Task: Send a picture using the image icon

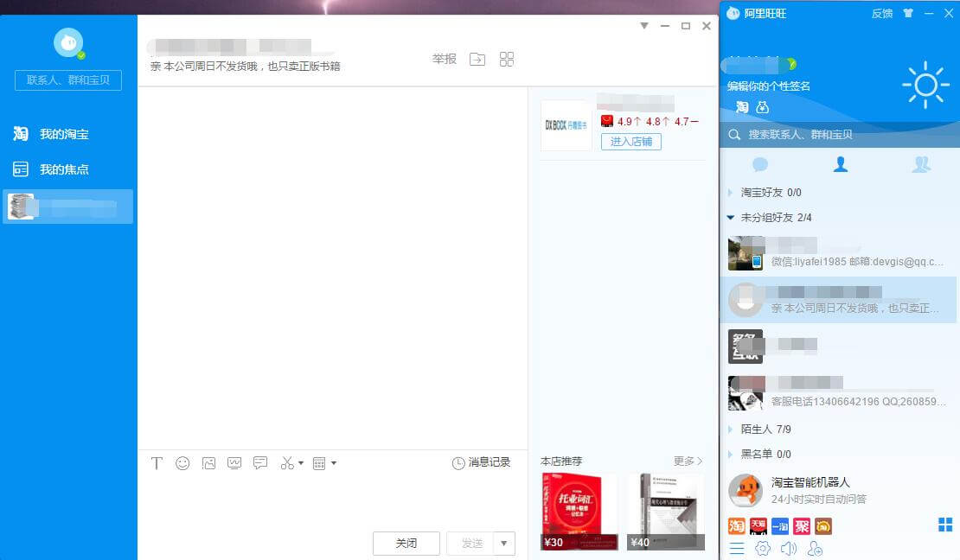Action: pos(208,463)
